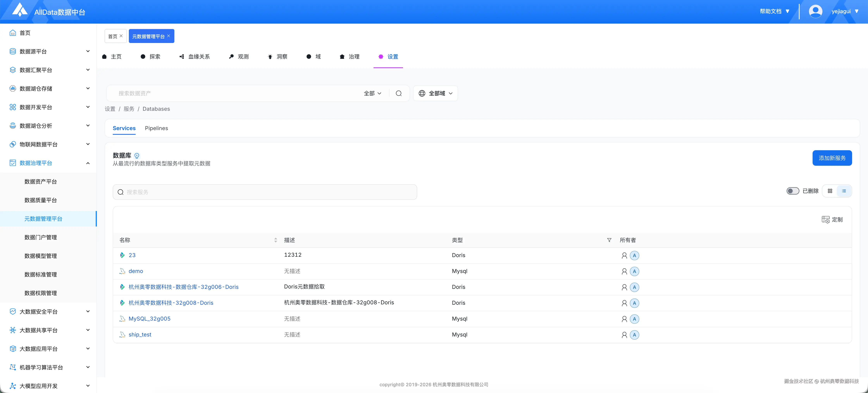Select the Services tab
The width and height of the screenshot is (868, 393).
[x=124, y=128]
